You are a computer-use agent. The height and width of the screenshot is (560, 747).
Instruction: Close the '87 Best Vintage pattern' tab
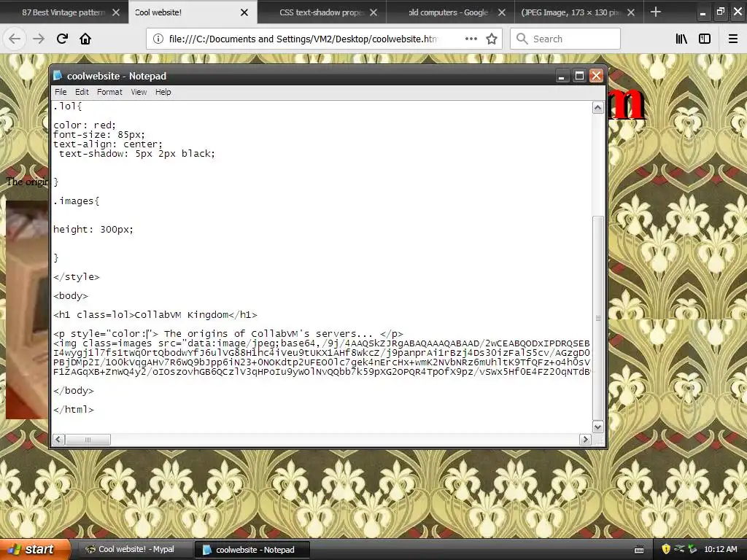116,12
